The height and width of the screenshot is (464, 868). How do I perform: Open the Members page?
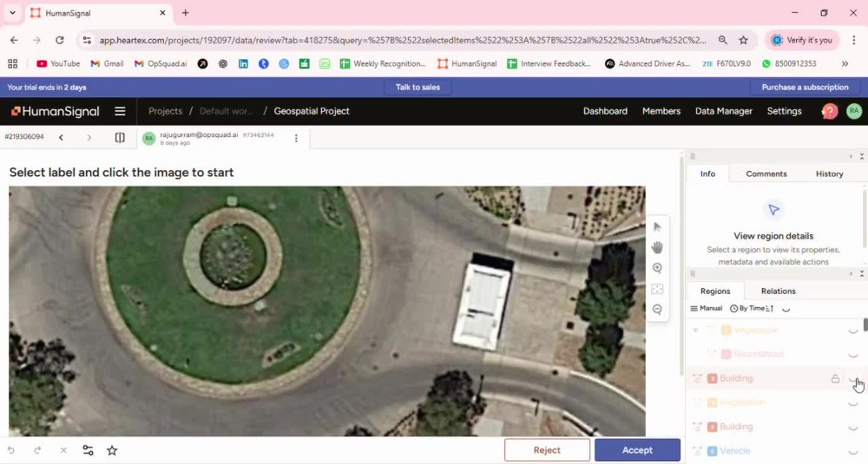point(661,111)
